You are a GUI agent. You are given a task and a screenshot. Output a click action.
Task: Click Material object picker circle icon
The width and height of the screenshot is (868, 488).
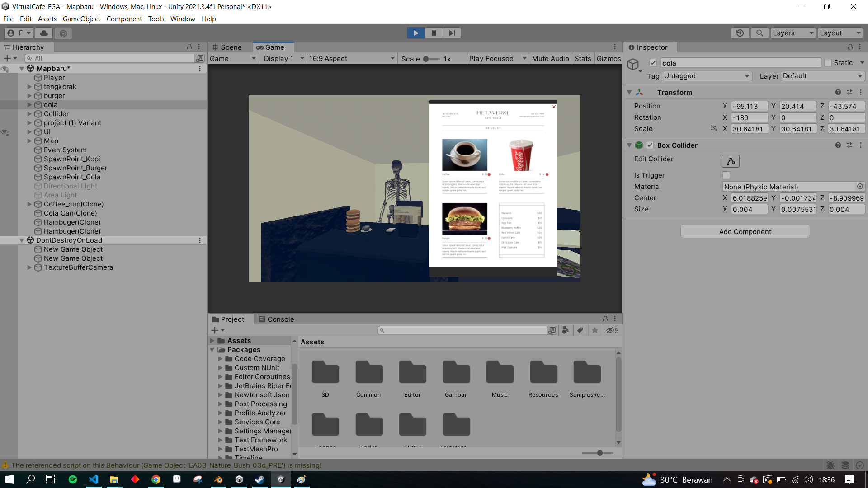click(x=860, y=187)
